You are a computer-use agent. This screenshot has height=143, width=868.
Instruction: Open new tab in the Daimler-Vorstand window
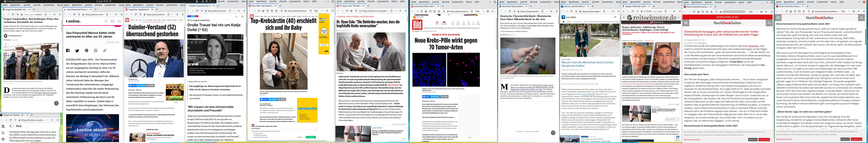pyautogui.click(x=157, y=9)
